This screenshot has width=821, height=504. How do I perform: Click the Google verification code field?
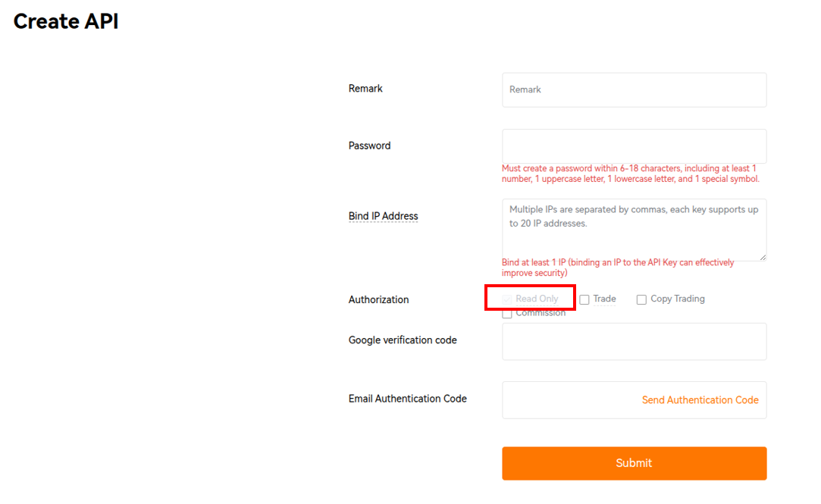click(634, 341)
